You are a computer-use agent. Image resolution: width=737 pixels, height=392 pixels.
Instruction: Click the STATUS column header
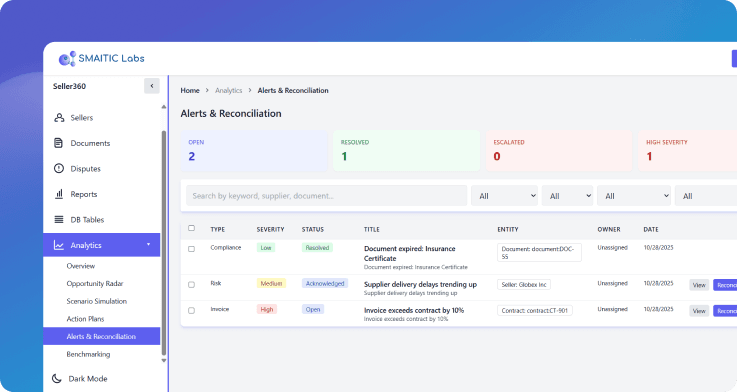click(x=313, y=229)
